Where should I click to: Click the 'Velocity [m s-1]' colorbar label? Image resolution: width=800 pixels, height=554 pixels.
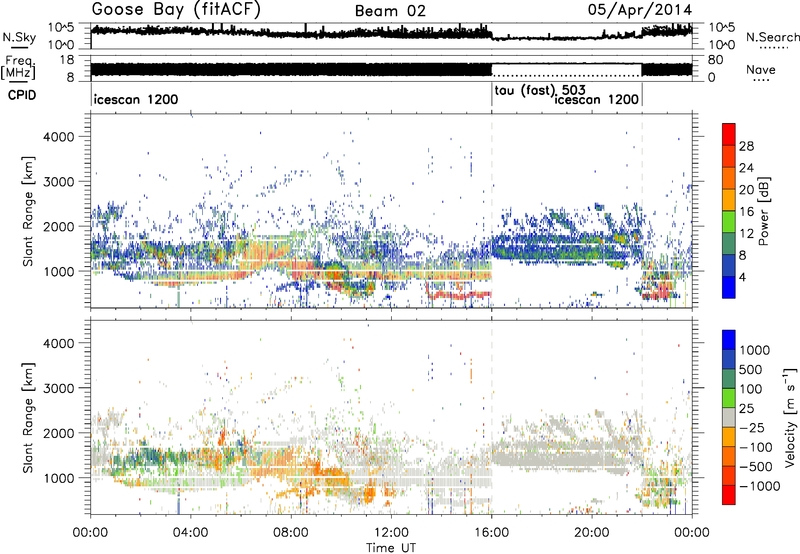click(x=790, y=417)
